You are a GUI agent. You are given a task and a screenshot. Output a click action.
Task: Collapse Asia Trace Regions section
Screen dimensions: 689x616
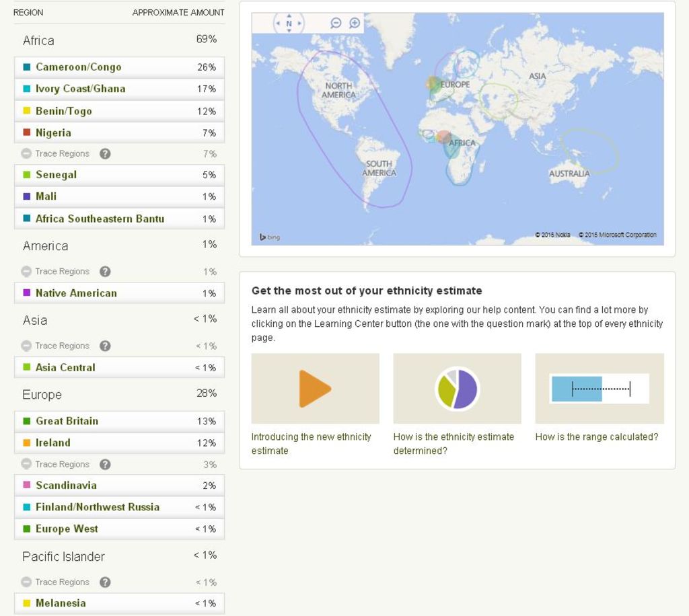(x=26, y=346)
